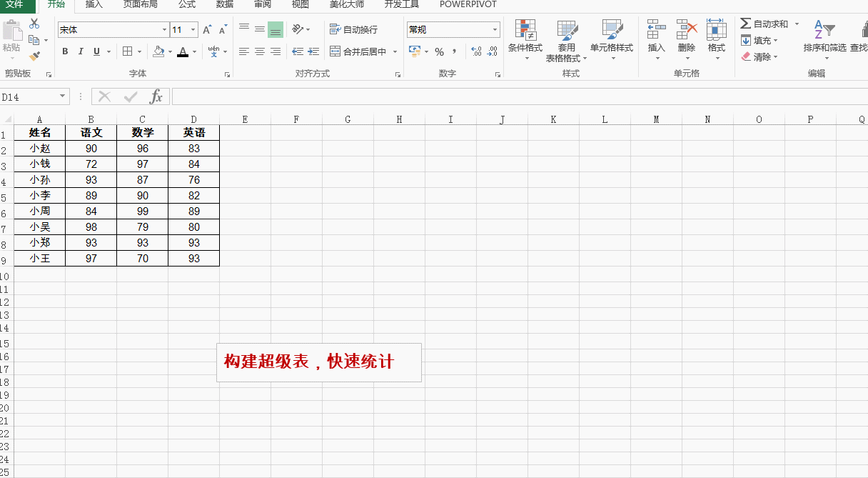Click the Format Painter brush icon
Viewport: 868px width, 478px height.
pyautogui.click(x=34, y=56)
